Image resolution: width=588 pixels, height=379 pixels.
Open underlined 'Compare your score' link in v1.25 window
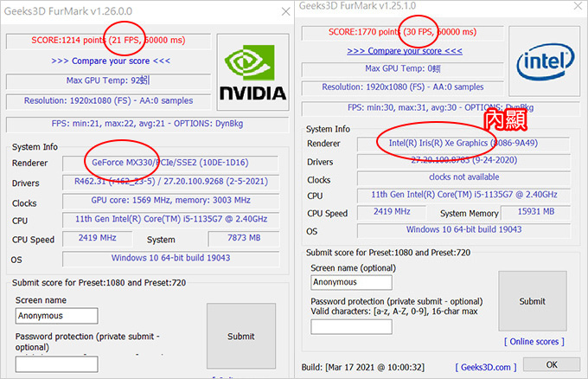tap(405, 51)
